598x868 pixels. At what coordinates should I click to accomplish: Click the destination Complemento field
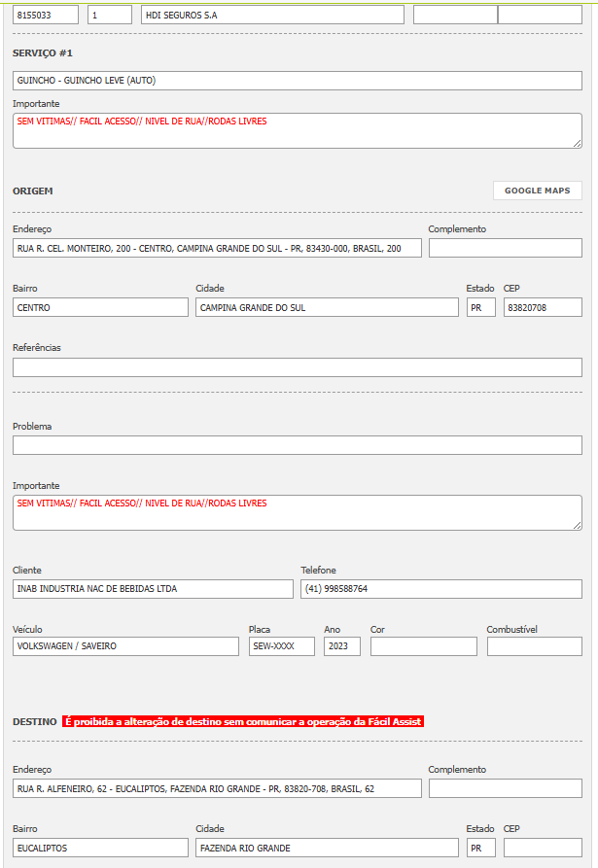(506, 788)
